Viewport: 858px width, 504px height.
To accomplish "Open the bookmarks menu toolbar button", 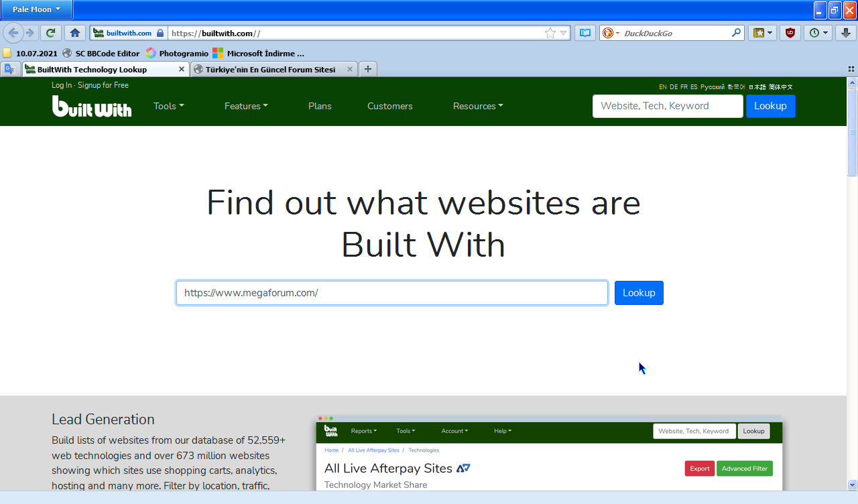I will coord(763,33).
